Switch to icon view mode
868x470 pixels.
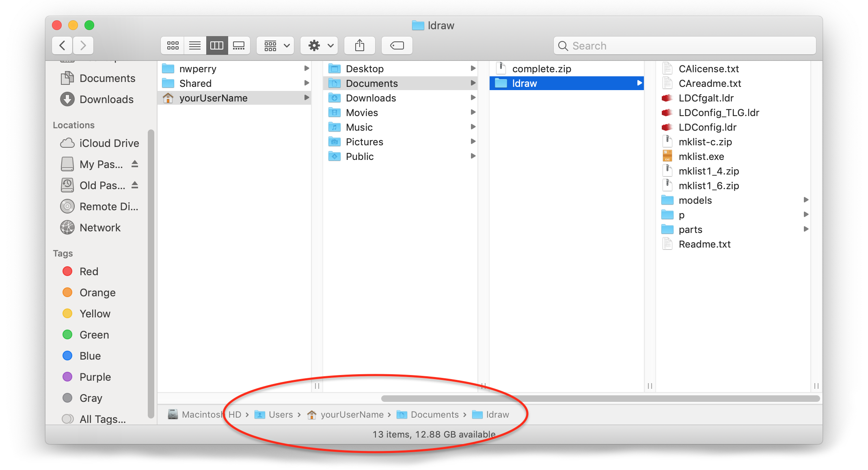pyautogui.click(x=173, y=45)
